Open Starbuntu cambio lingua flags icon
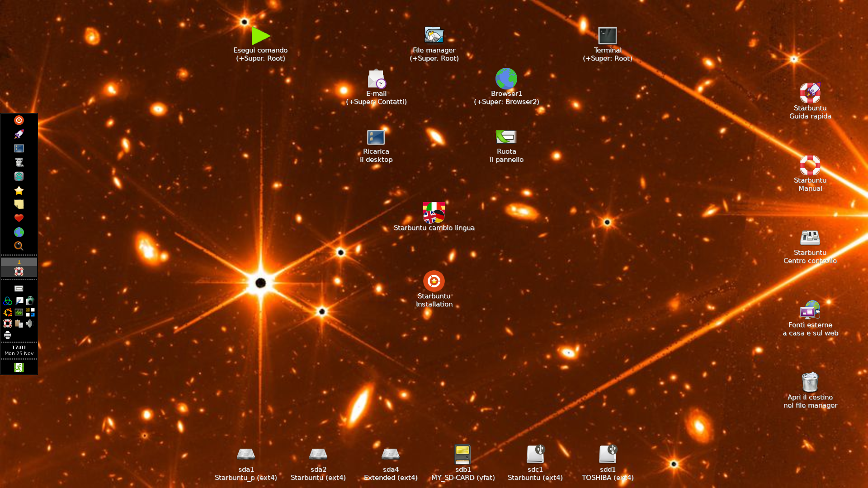 pyautogui.click(x=434, y=212)
